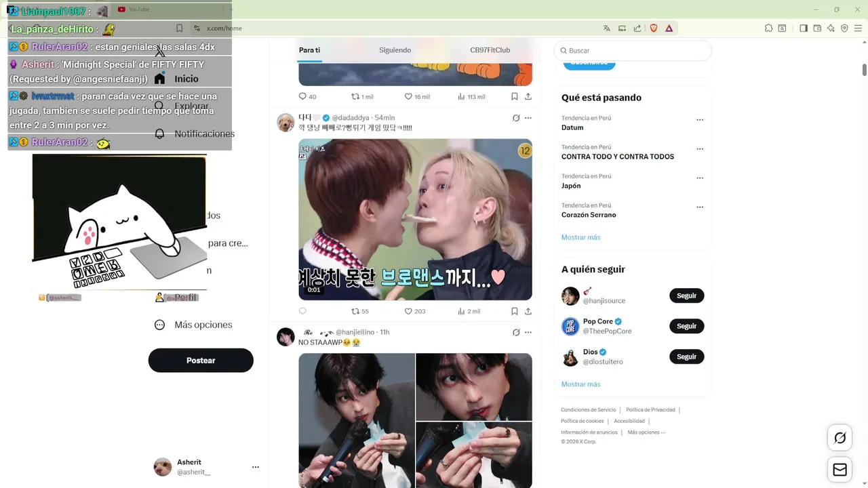This screenshot has height=488, width=868.
Task: Open browser Extensions puzzle icon
Action: pyautogui.click(x=768, y=28)
